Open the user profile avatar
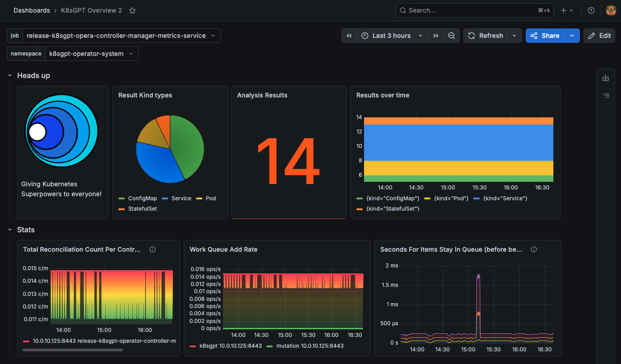Viewport: 621px width, 364px height. coord(611,10)
